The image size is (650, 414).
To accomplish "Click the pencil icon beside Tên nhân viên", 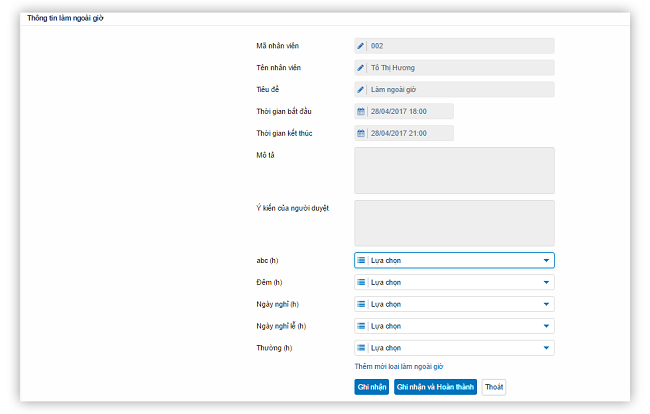I will coord(361,68).
